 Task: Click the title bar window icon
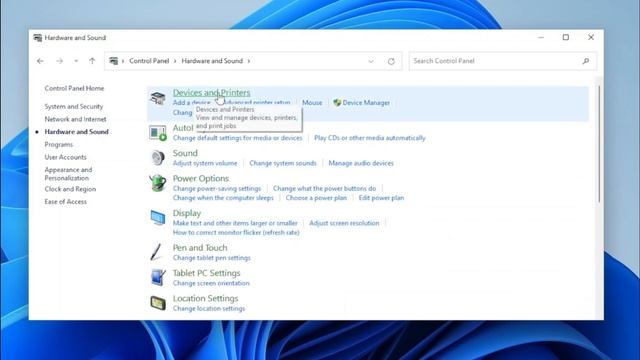(x=38, y=38)
